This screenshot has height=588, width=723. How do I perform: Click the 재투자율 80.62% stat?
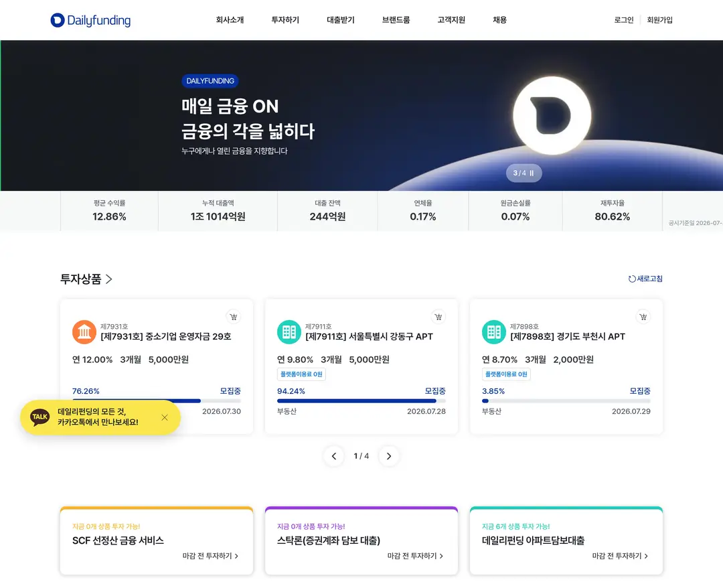click(613, 211)
